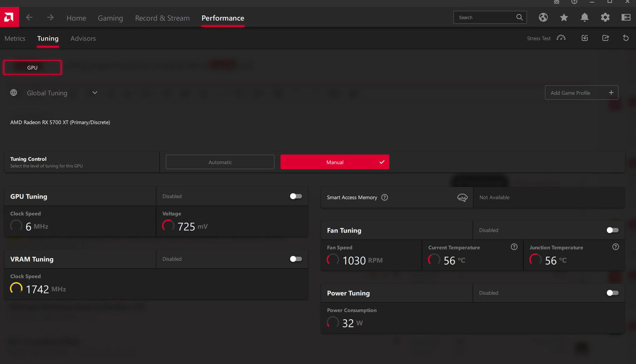Open settings gear icon
Screen dimensions: 636x364
[x=605, y=17]
